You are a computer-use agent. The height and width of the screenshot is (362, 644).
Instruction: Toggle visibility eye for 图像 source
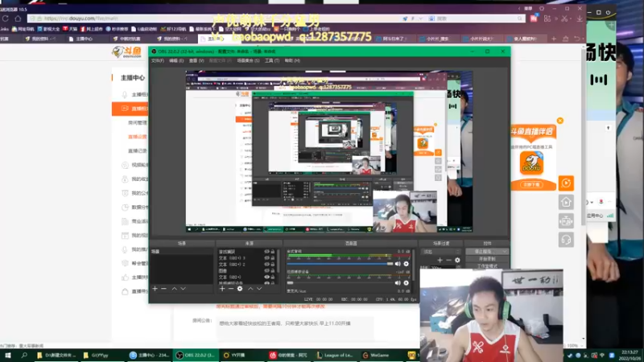[x=266, y=270]
